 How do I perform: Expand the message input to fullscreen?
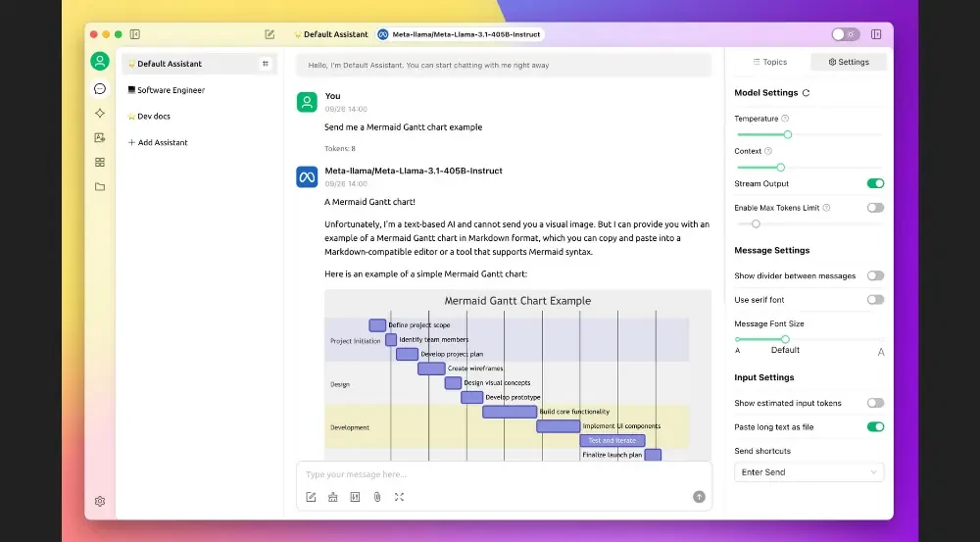click(x=400, y=497)
